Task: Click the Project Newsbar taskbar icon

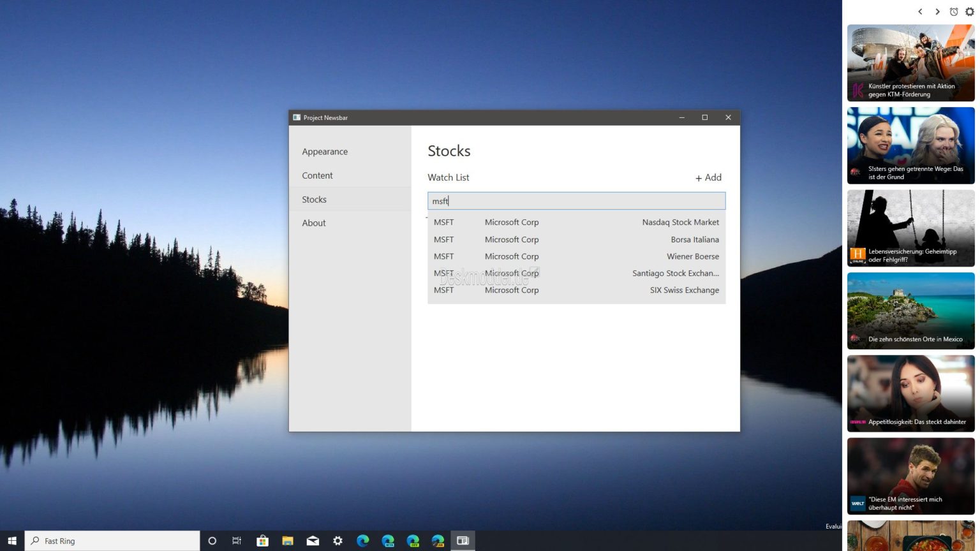Action: 463,541
